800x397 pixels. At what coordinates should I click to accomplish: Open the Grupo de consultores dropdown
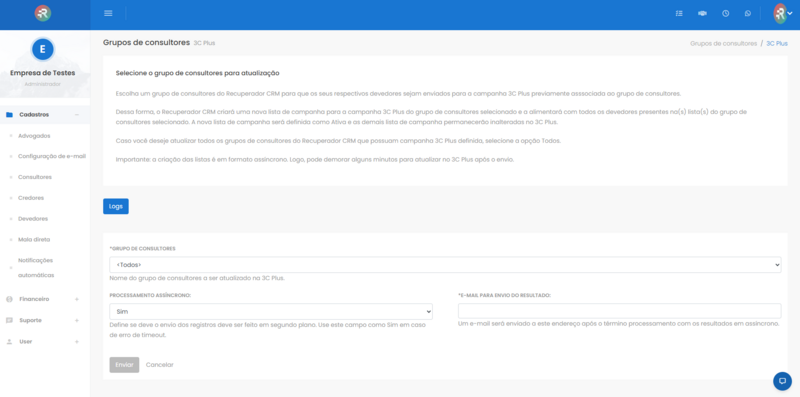pos(445,265)
